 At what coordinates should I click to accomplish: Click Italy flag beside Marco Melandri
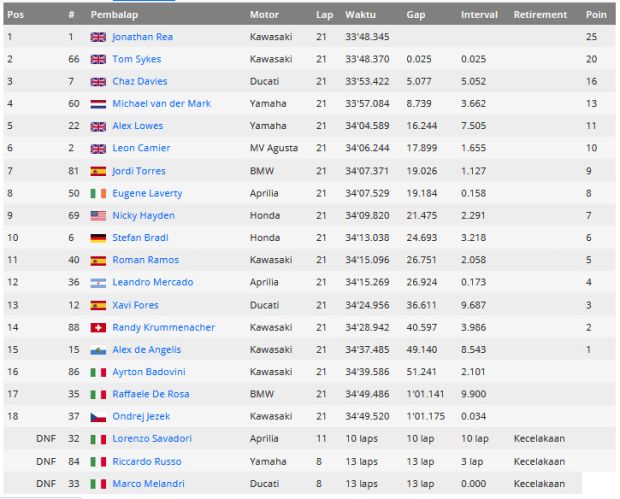point(98,484)
